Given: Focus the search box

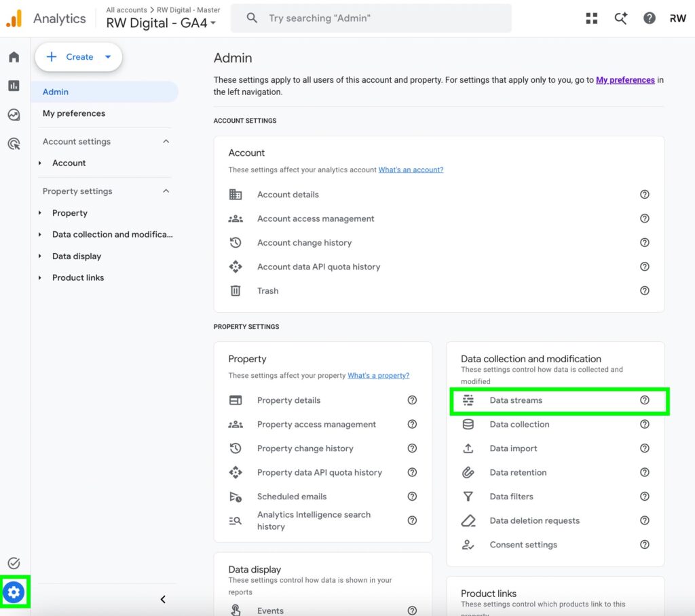Looking at the screenshot, I should click(x=371, y=18).
